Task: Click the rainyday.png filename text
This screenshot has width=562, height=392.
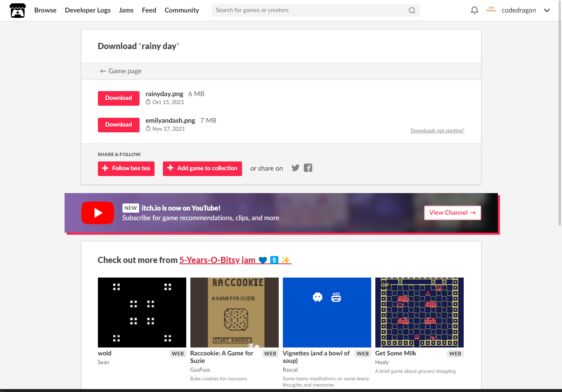Action: pyautogui.click(x=165, y=94)
